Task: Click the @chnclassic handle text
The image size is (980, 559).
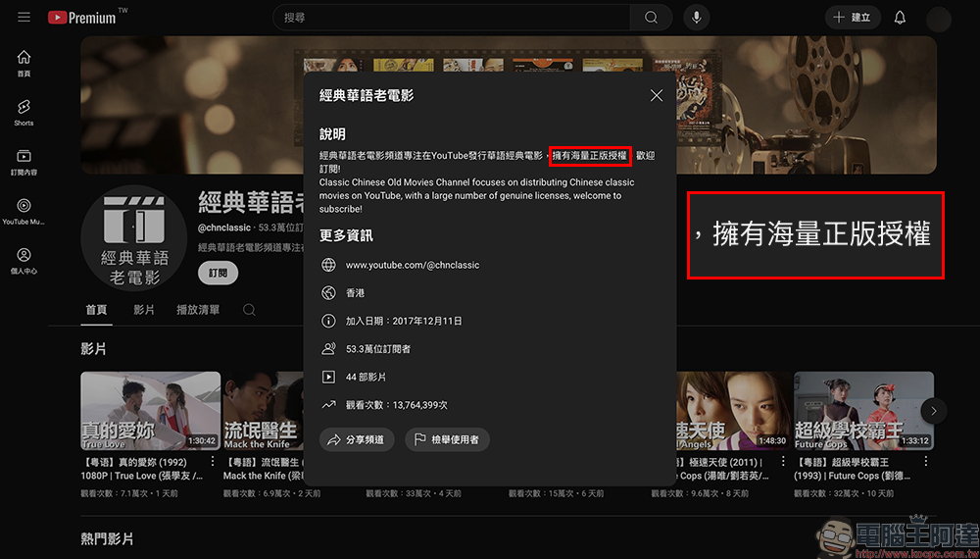Action: pos(224,228)
